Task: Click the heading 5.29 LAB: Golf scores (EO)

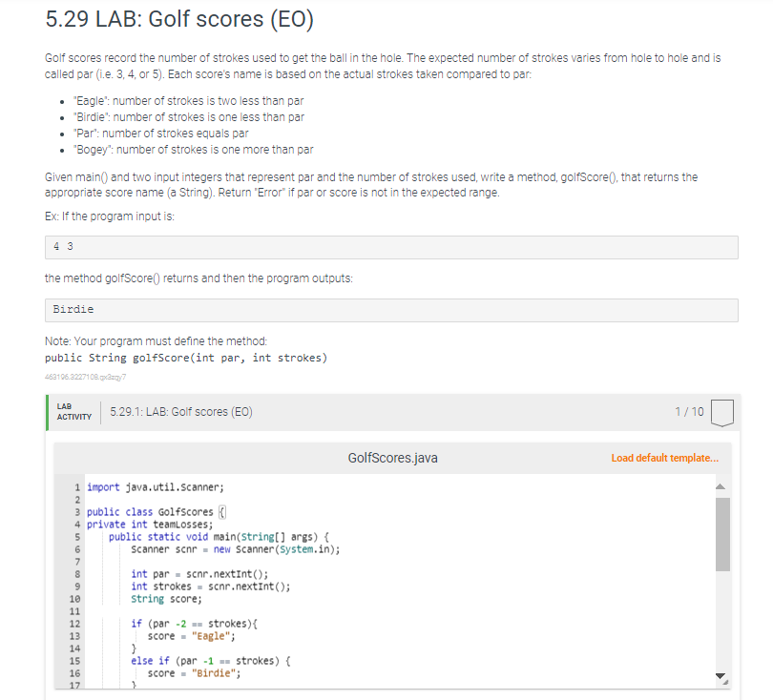Action: tap(179, 20)
